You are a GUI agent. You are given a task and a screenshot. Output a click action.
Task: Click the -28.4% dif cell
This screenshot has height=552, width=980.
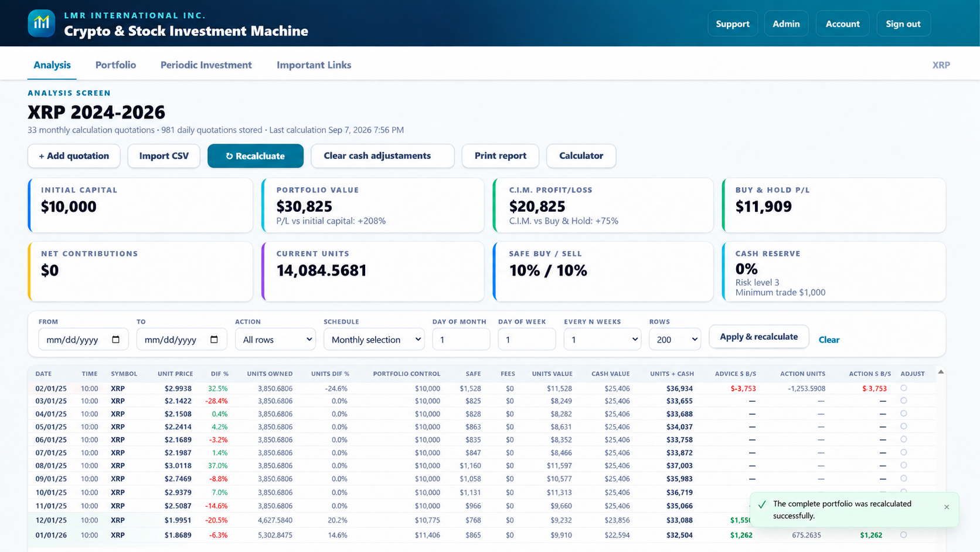(216, 401)
